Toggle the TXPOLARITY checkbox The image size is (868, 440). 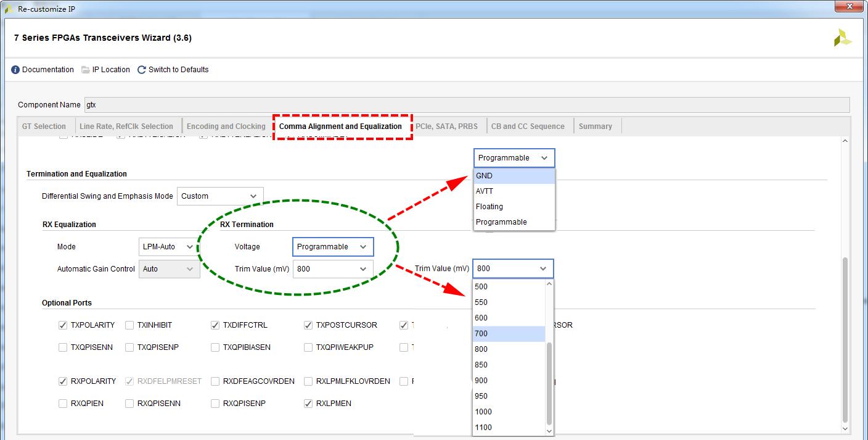[x=63, y=325]
